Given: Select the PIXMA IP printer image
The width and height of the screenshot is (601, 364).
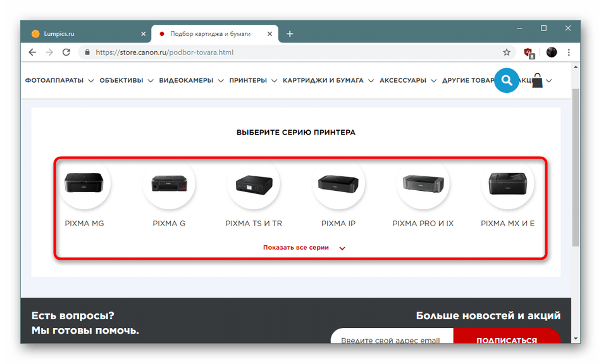Looking at the screenshot, I should click(338, 183).
